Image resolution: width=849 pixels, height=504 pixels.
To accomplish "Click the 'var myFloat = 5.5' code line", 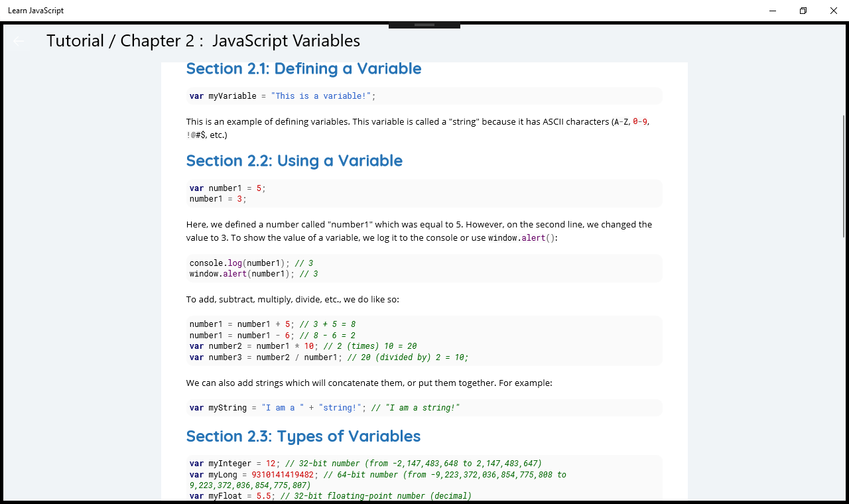I will click(x=330, y=496).
